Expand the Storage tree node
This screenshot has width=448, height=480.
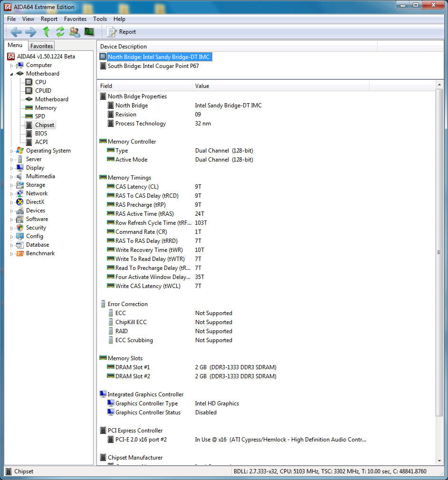click(11, 185)
